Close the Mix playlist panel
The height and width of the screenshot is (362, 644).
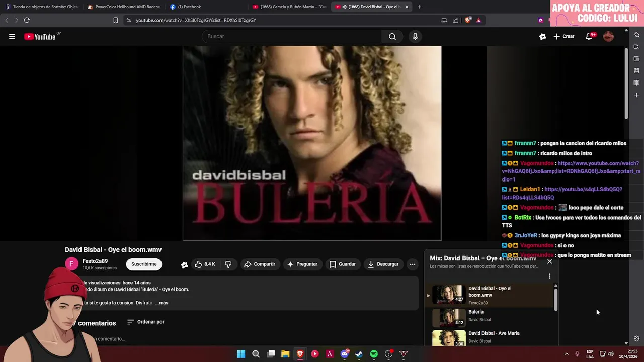549,261
